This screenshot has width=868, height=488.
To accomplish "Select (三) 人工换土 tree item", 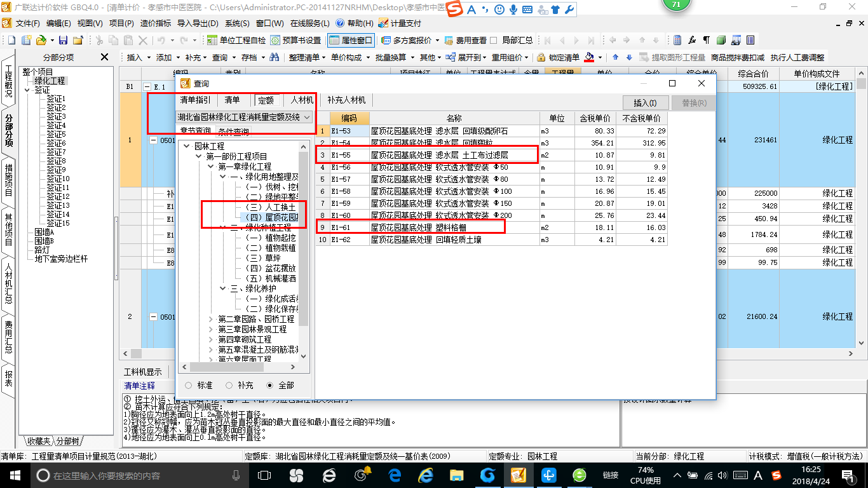I will coord(271,207).
